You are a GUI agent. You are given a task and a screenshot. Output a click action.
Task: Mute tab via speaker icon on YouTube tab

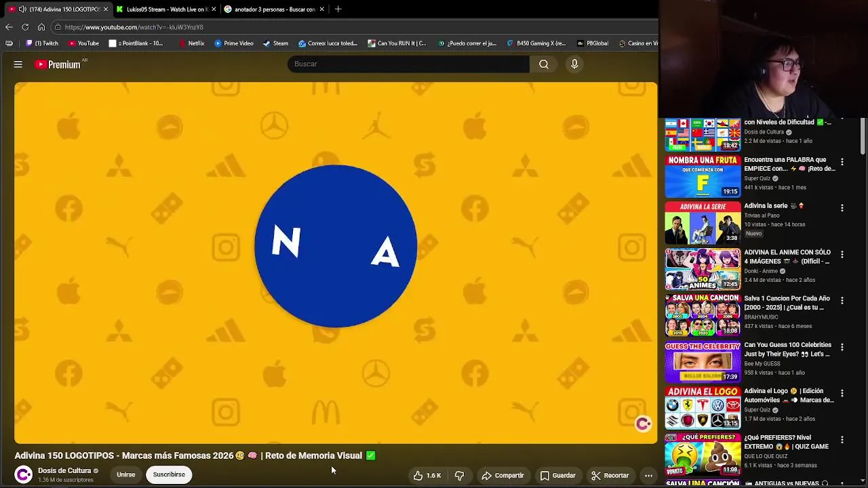[x=22, y=9]
